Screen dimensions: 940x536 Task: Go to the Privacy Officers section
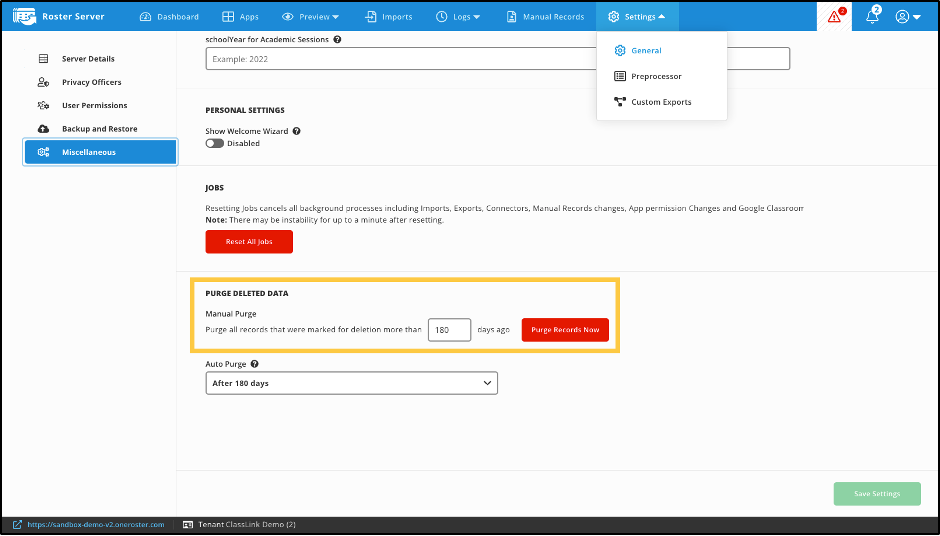pyautogui.click(x=91, y=82)
